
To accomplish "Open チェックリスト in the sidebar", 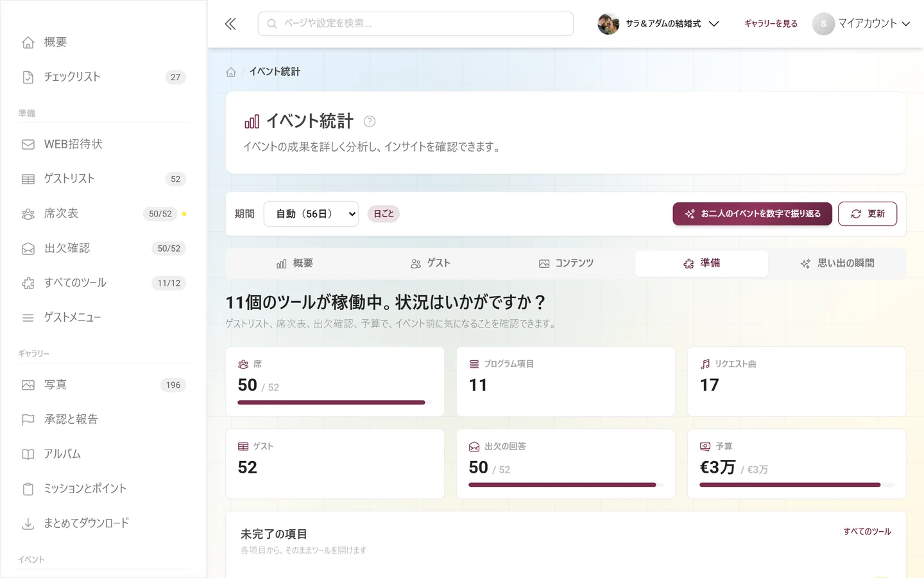I will click(x=104, y=77).
